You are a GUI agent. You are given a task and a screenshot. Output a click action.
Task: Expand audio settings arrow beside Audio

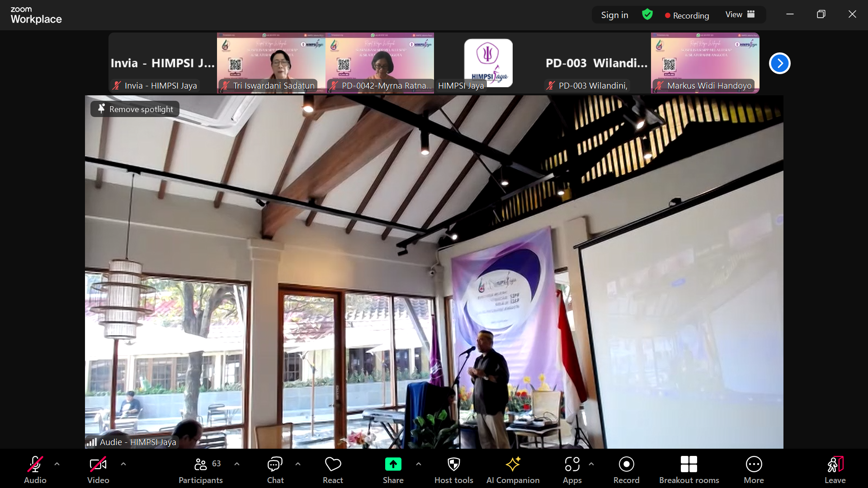pos(57,464)
